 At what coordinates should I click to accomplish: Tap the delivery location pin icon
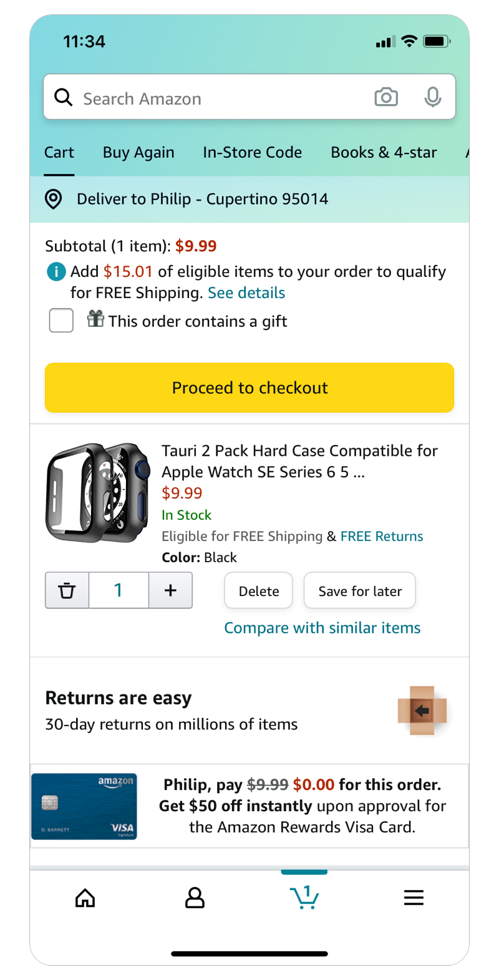[54, 199]
